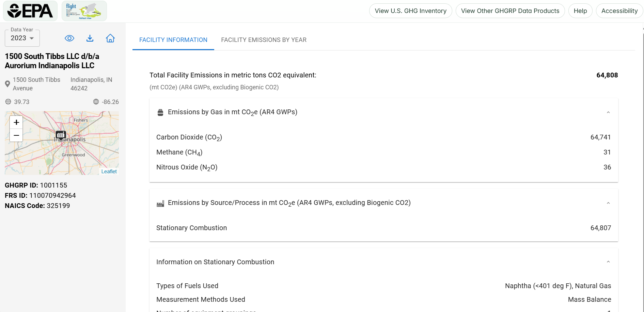Open the Data Year dropdown
644x312 pixels.
[x=22, y=38]
